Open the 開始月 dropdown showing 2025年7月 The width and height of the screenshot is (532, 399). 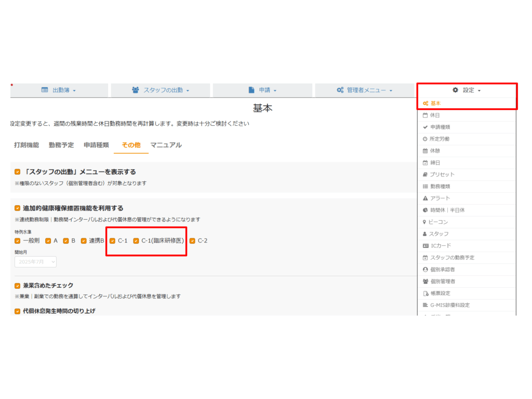click(x=35, y=262)
